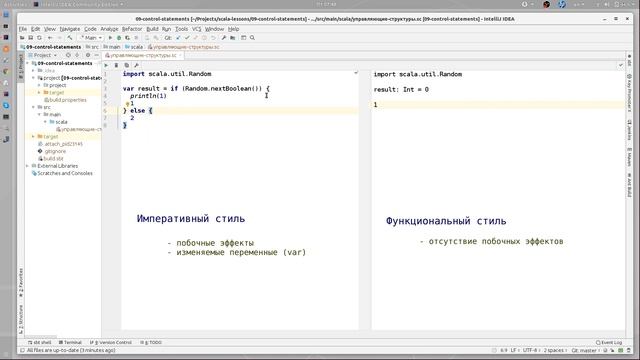The image size is (640, 360).
Task: Open Project panel gear settings
Action: point(88,55)
